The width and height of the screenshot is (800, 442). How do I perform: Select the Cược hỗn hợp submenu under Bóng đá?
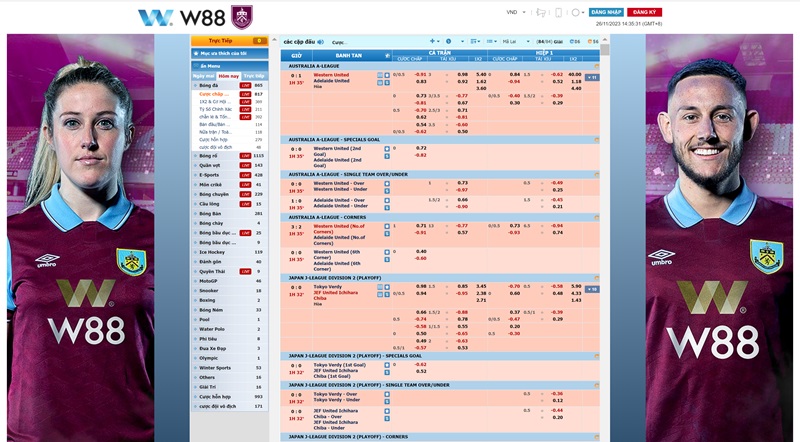[x=213, y=139]
